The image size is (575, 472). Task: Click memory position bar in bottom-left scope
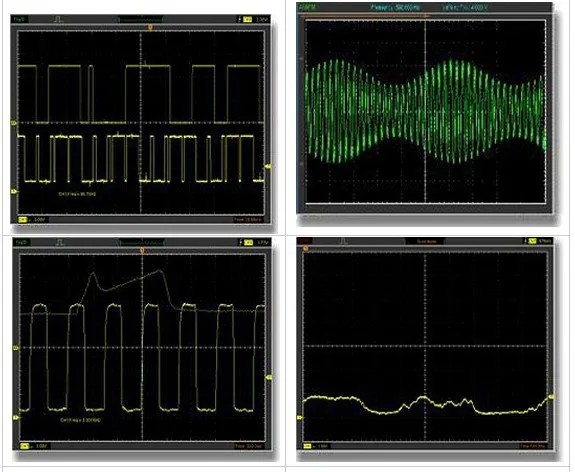(x=141, y=242)
